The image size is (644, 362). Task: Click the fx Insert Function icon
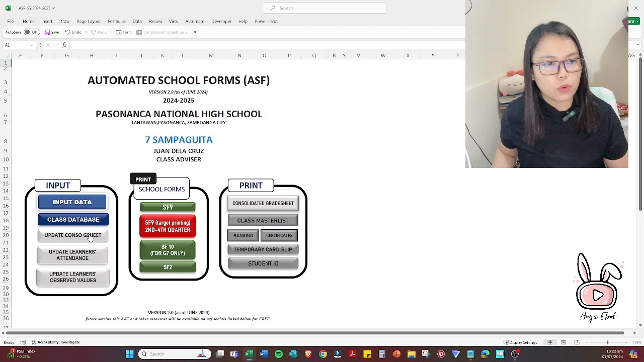(64, 45)
